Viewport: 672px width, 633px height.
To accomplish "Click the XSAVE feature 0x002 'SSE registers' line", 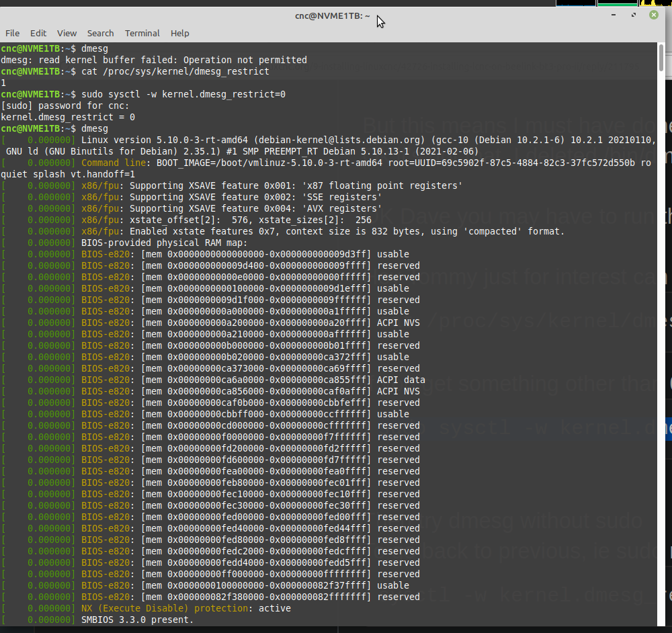I will tap(191, 197).
